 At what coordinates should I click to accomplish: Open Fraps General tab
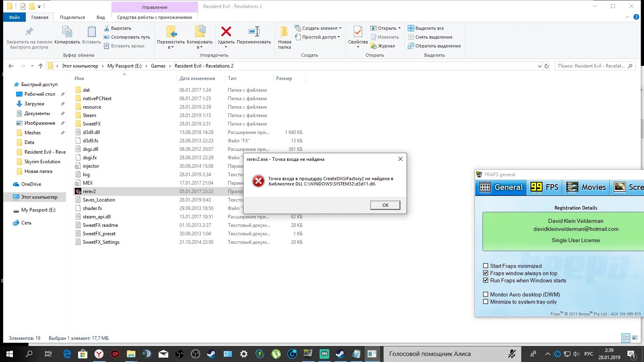pyautogui.click(x=501, y=187)
